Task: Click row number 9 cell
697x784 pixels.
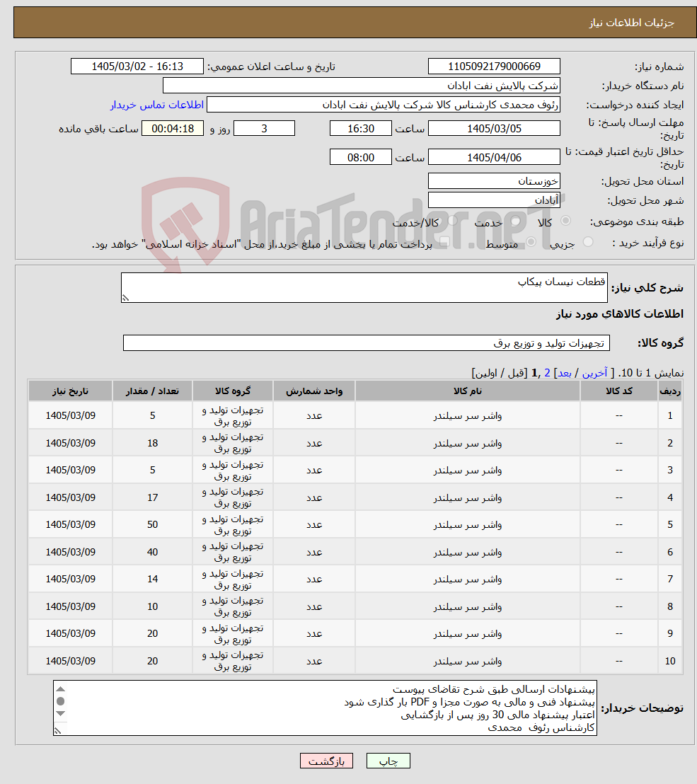Action: coord(670,633)
